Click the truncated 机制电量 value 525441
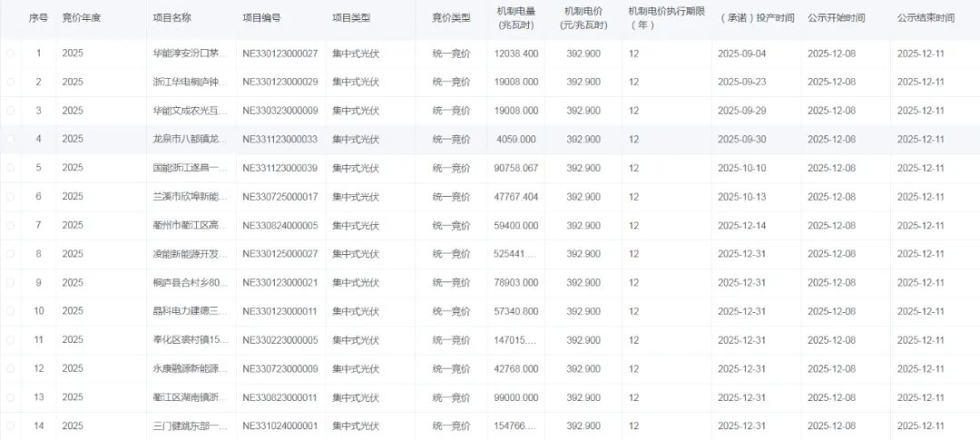Viewport: 980px width, 440px height. [x=516, y=254]
